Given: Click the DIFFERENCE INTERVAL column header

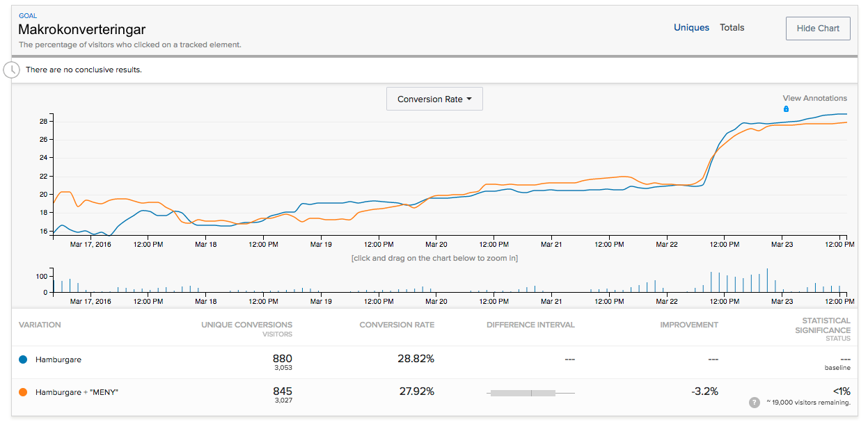Looking at the screenshot, I should tap(531, 325).
